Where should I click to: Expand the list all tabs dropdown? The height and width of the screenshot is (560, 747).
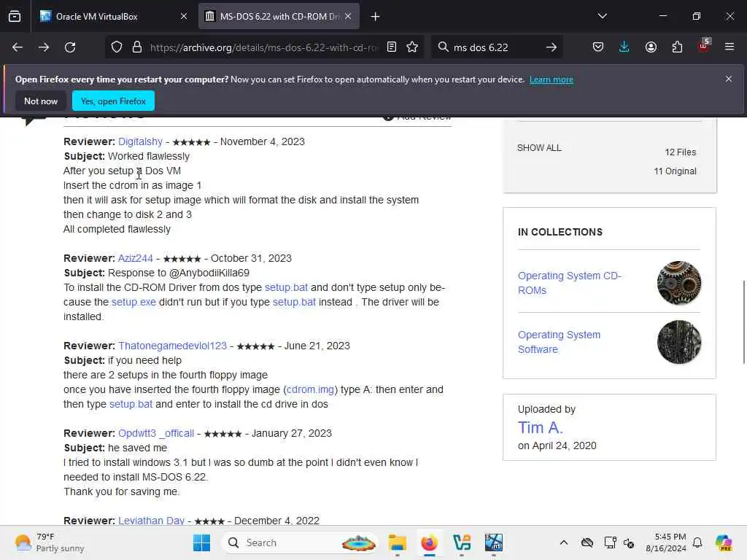pyautogui.click(x=602, y=16)
